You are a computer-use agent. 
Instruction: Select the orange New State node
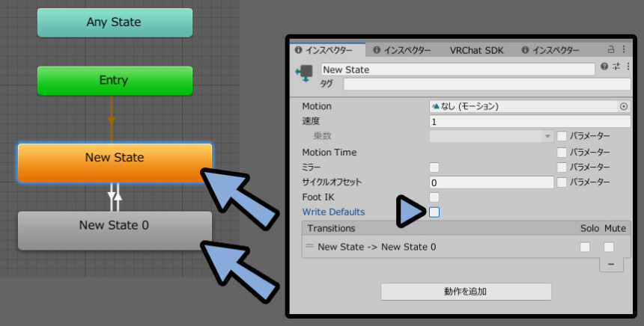pyautogui.click(x=115, y=162)
